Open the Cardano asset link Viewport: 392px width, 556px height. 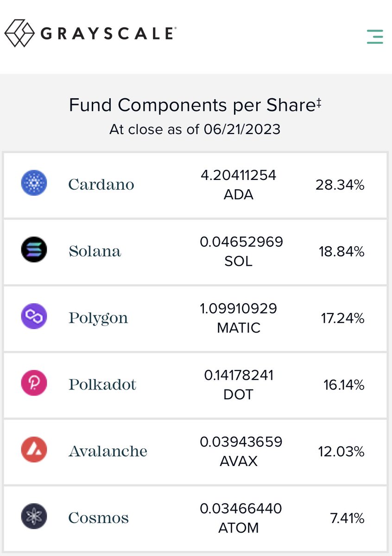coord(101,185)
